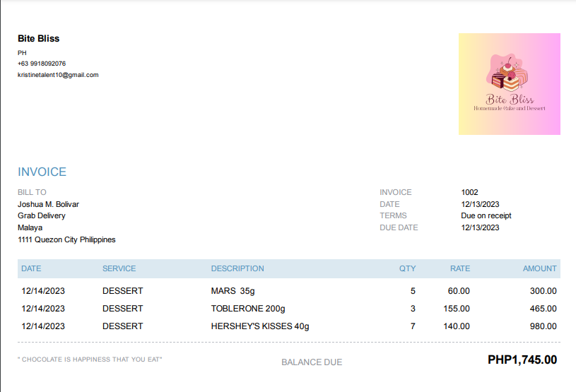
Task: Click quantity 3 in the TOBLERONE row
Action: [413, 309]
